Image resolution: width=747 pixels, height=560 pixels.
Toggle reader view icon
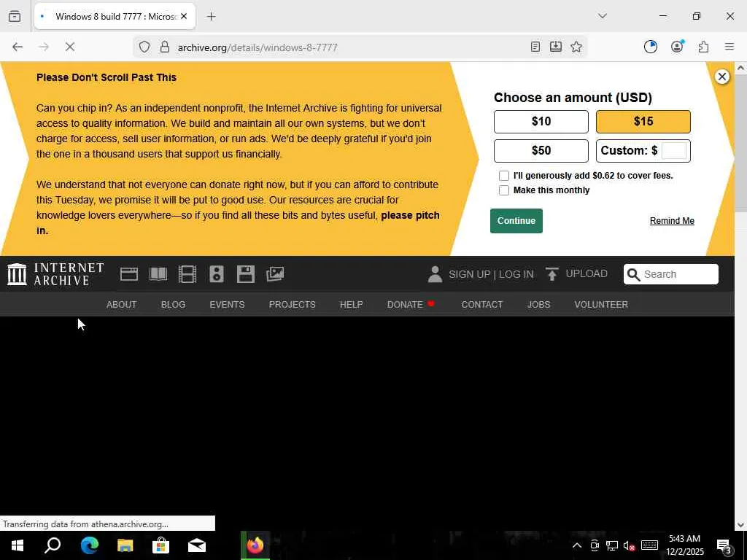click(535, 47)
